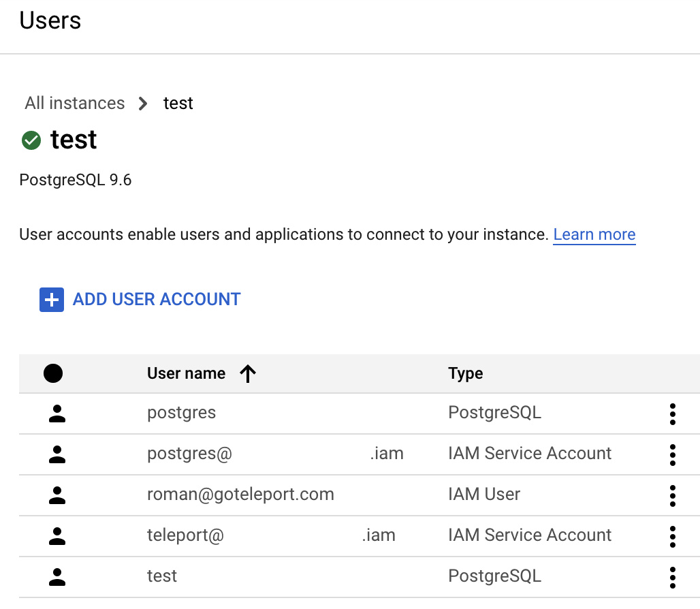Click the avatar icon beside postgres@ service account
This screenshot has height=609, width=700.
point(57,454)
